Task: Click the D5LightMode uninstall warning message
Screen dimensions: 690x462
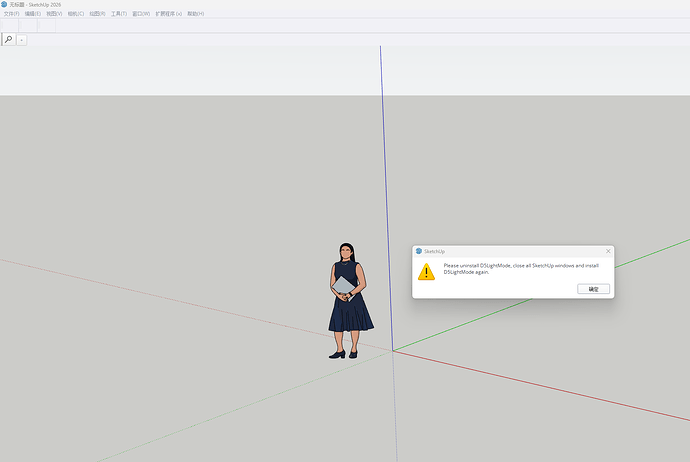Action: 521,269
